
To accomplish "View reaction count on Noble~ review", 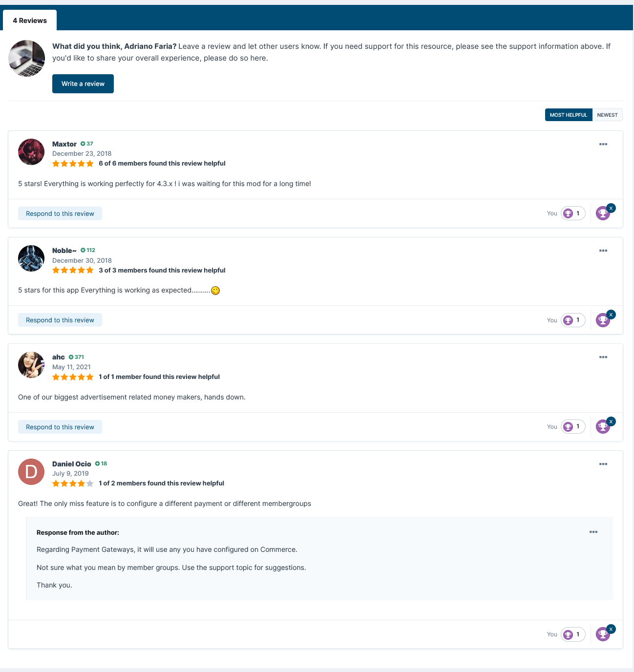I will 573,320.
